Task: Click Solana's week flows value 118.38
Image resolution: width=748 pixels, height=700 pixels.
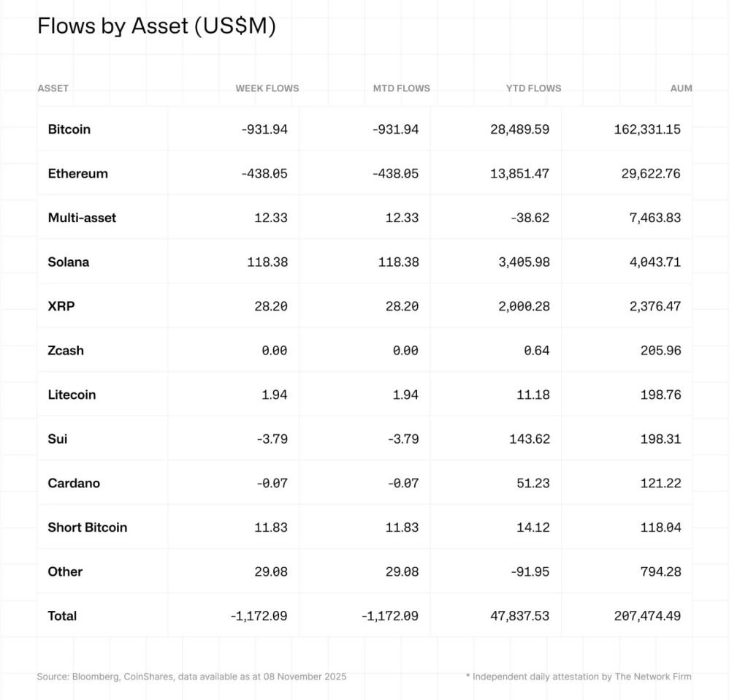Action: click(267, 262)
